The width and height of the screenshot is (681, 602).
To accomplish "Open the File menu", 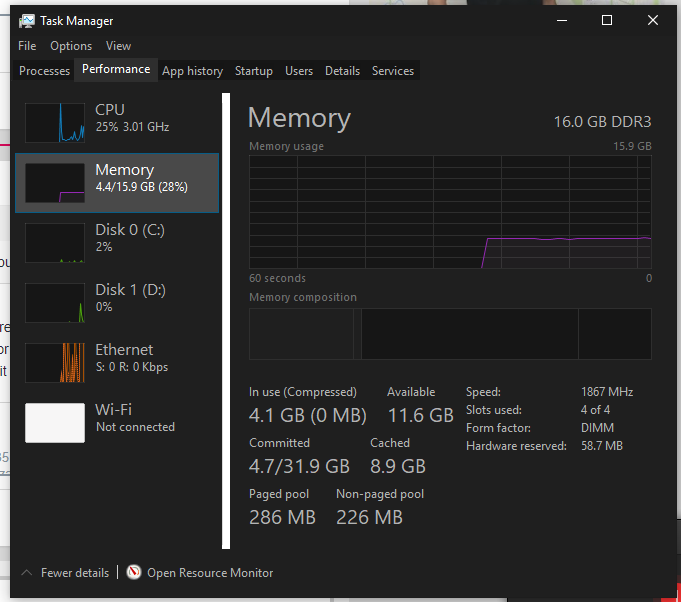I will 27,46.
